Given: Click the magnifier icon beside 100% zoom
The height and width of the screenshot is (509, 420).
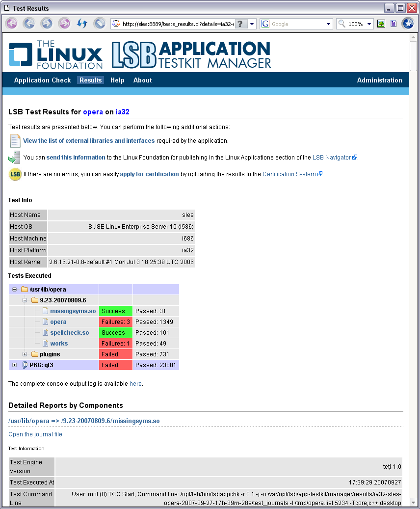Looking at the screenshot, I should (342, 24).
